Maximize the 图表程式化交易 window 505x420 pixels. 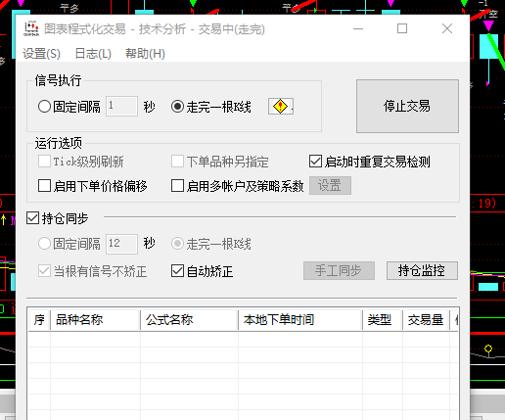click(x=402, y=28)
